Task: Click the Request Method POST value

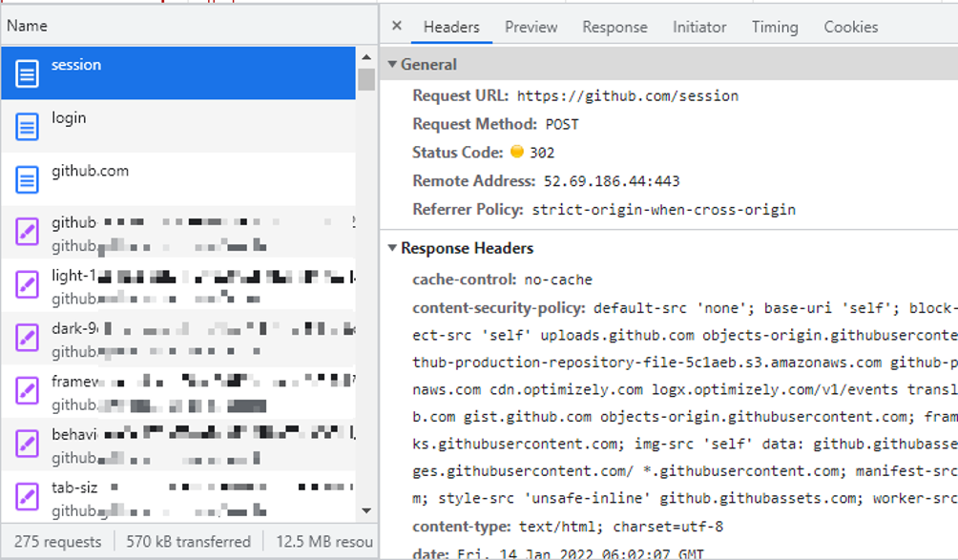Action: tap(561, 125)
